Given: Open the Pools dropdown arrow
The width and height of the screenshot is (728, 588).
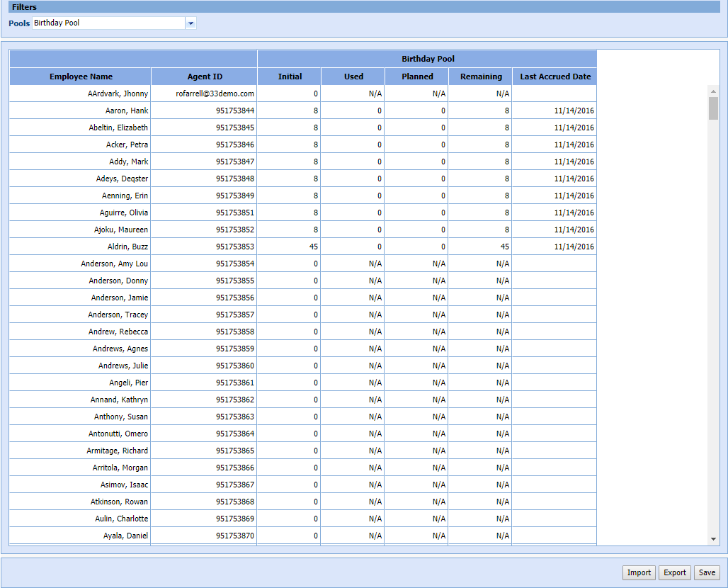Looking at the screenshot, I should point(190,23).
